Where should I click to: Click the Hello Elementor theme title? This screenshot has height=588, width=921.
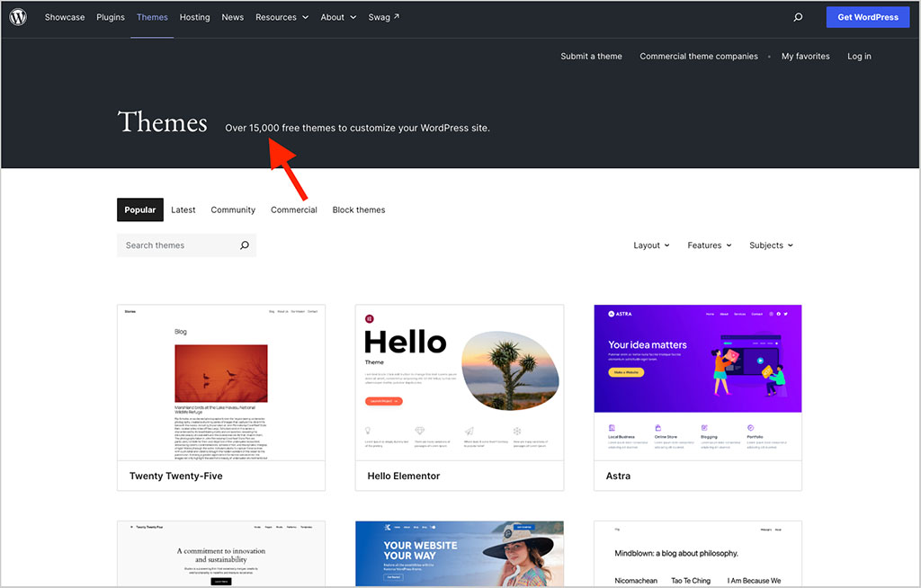tap(404, 476)
